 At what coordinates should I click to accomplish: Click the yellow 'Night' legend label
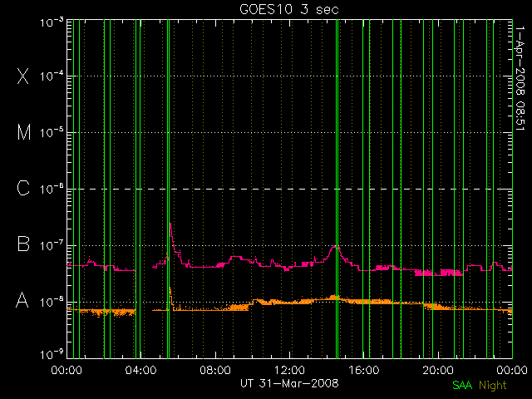coord(493,386)
